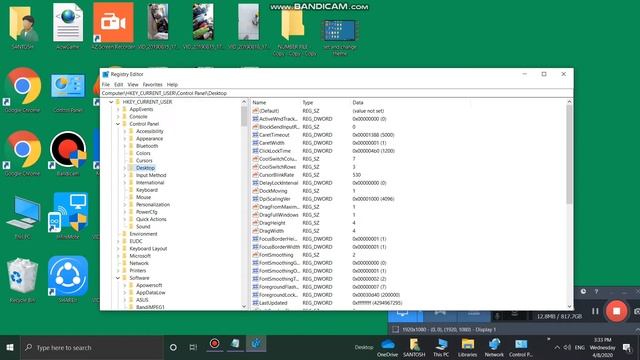Select the Cursors key in the tree
Viewport: 640px width, 360px height.
(x=144, y=161)
